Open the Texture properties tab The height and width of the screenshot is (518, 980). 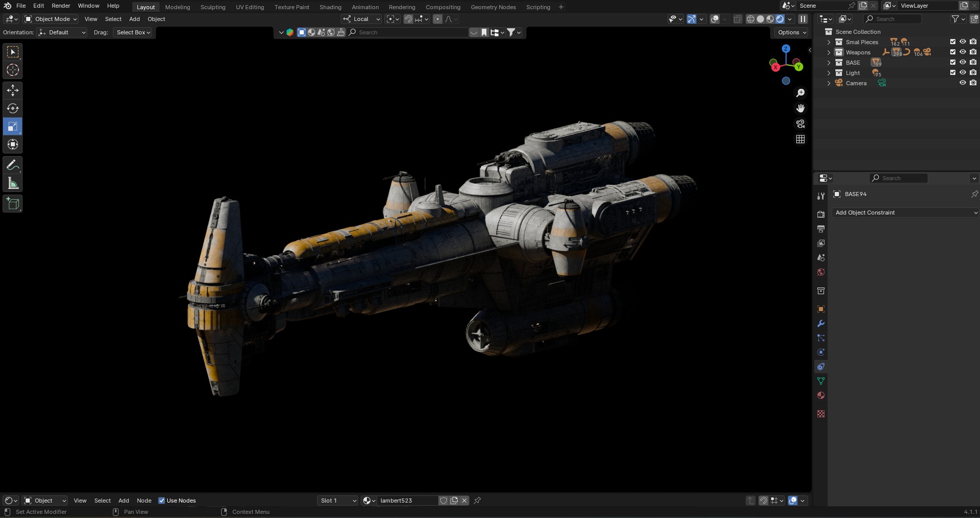click(x=821, y=414)
